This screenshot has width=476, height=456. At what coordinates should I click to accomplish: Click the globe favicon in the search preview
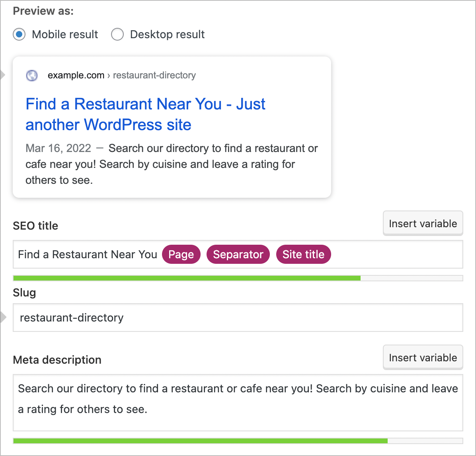[31, 75]
